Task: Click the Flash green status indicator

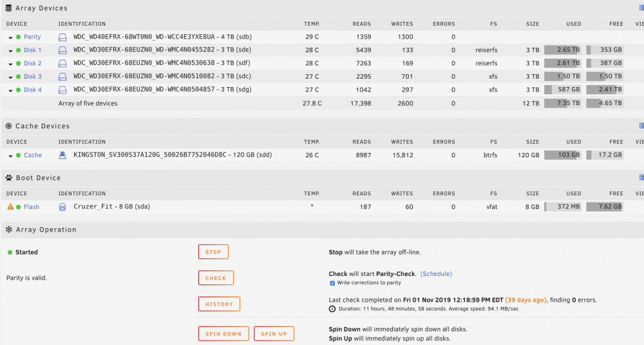Action: tap(19, 207)
